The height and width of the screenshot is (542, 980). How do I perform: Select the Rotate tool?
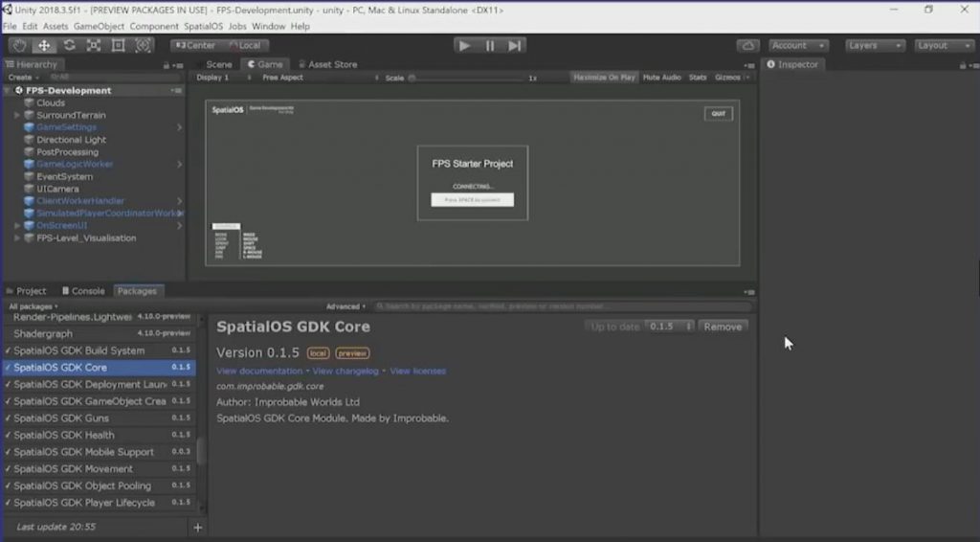[x=69, y=46]
